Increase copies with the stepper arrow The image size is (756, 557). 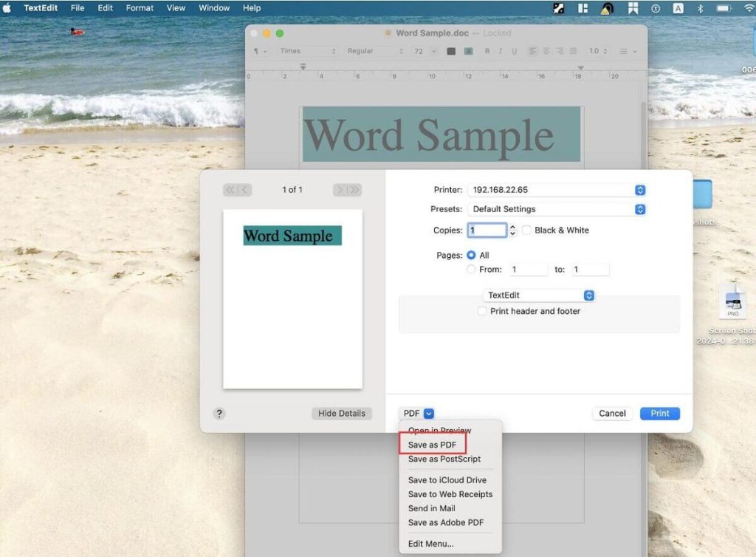512,228
